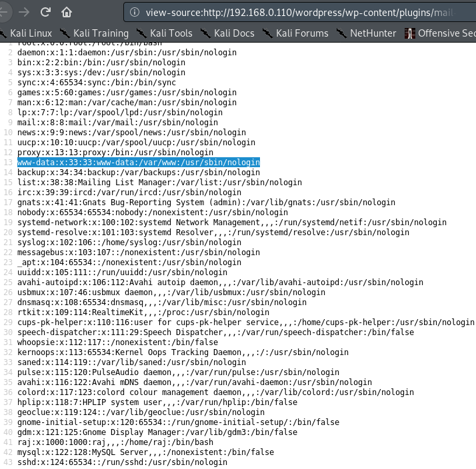Image resolution: width=476 pixels, height=469 pixels.
Task: Click the sys:x:3:3 line
Action: pyautogui.click(x=101, y=73)
